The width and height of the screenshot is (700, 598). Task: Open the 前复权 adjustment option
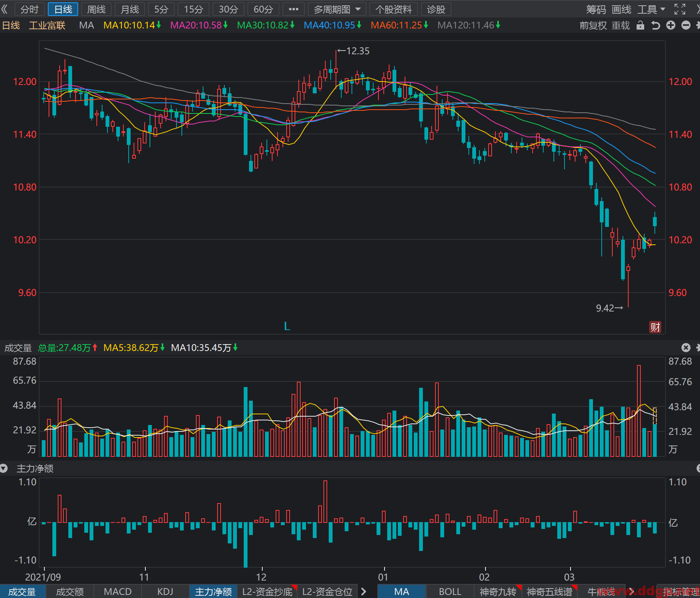(x=593, y=25)
